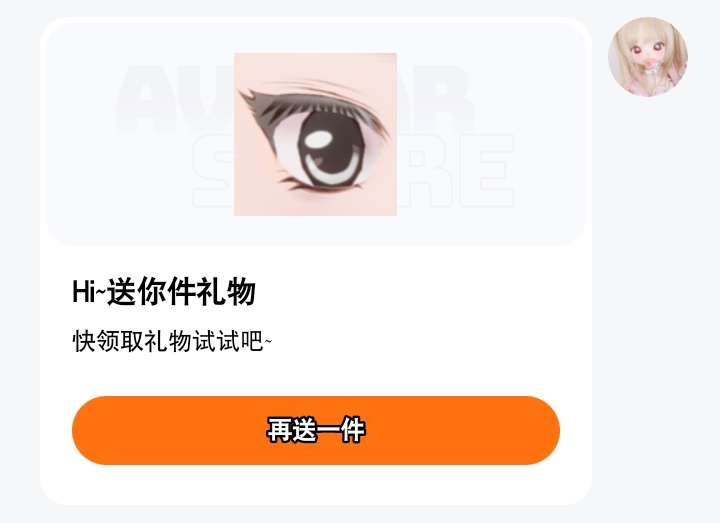Open the anime eye gift image

tap(315, 134)
